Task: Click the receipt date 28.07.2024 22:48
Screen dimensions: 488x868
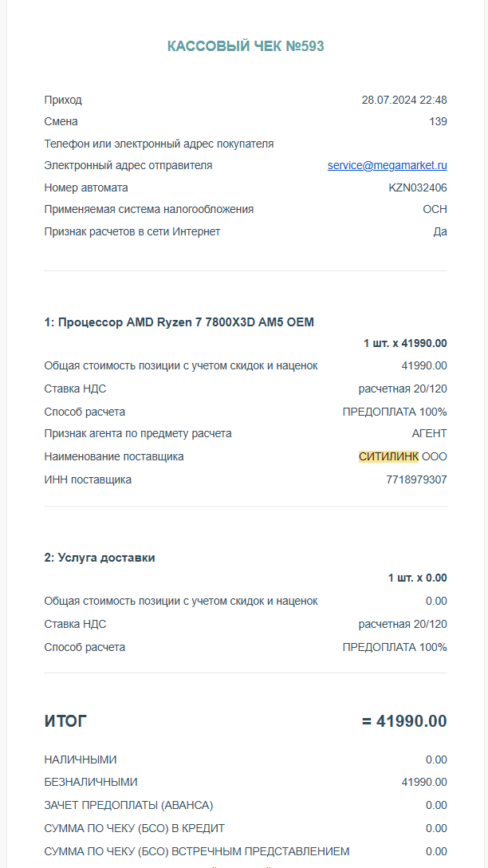Action: click(x=403, y=101)
